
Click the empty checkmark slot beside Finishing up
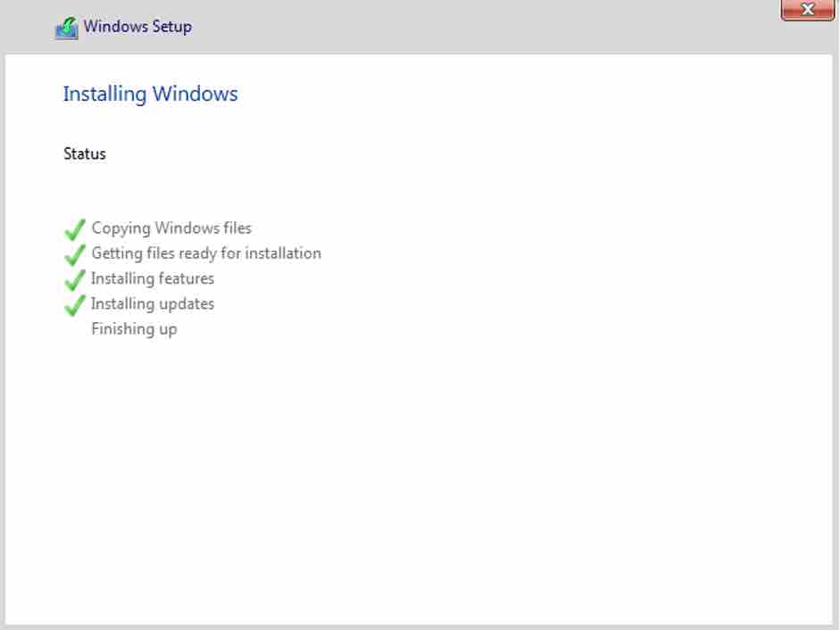click(75, 329)
